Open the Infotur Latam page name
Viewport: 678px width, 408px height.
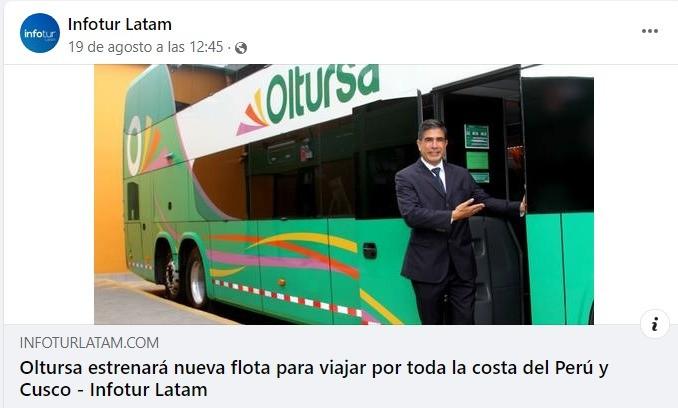(x=120, y=24)
